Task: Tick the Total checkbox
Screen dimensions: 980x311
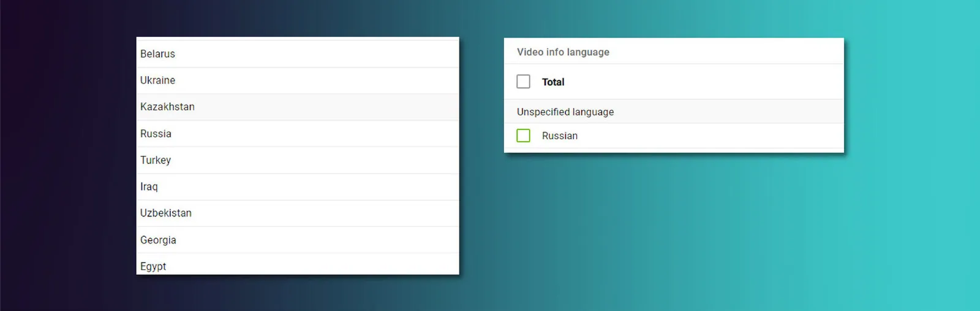Action: tap(523, 82)
